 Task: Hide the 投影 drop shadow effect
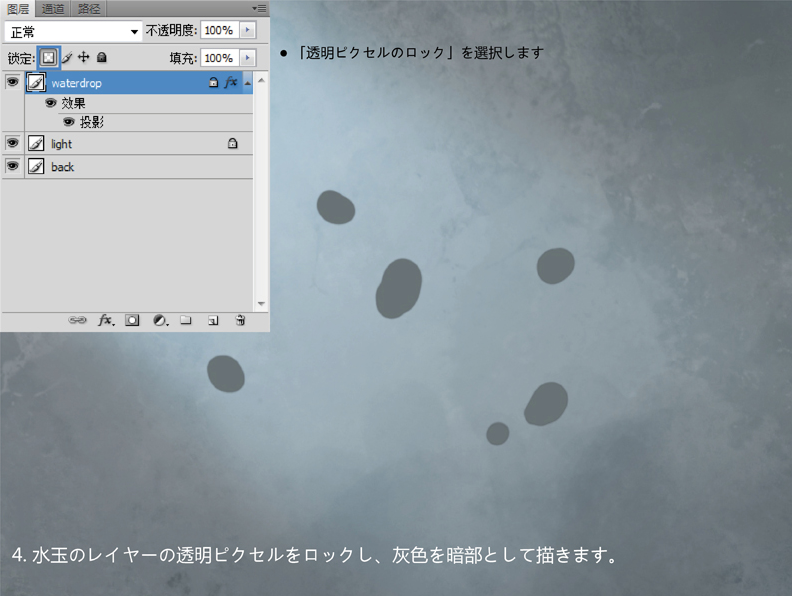point(69,122)
